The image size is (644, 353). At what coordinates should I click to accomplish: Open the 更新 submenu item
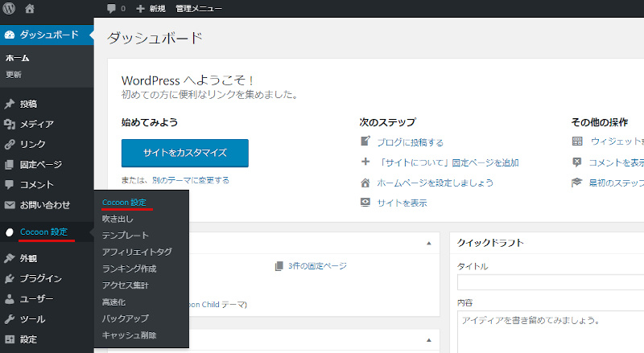coord(14,75)
